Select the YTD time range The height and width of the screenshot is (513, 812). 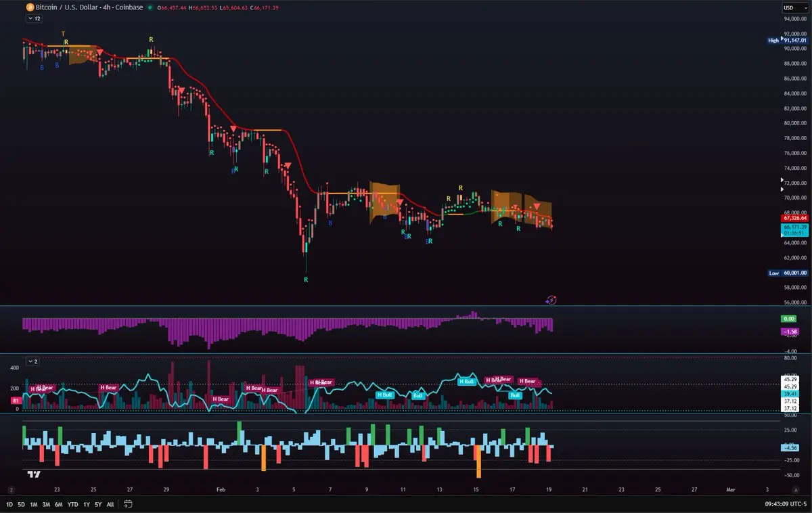pos(72,504)
